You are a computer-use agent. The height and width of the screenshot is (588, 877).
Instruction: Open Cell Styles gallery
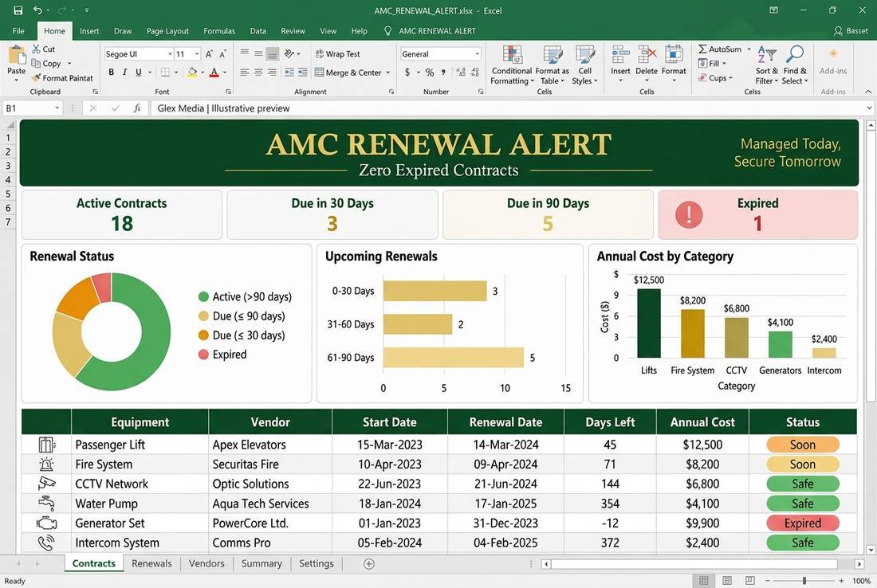tap(584, 65)
